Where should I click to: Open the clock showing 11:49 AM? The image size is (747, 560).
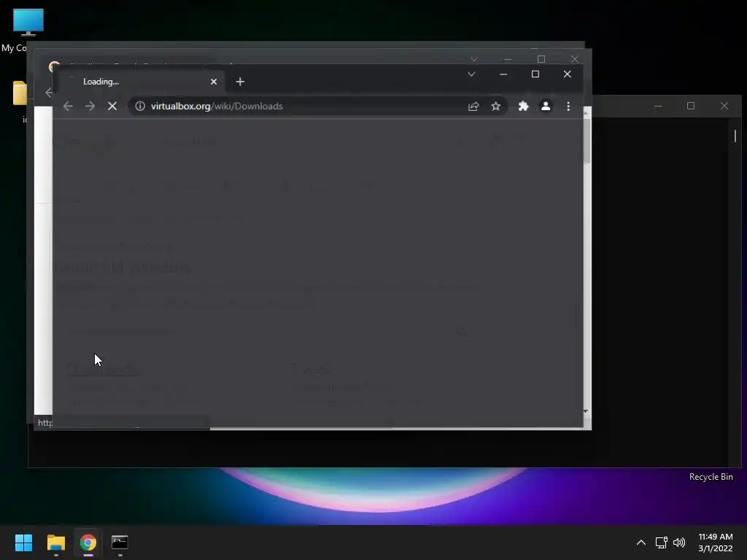click(x=716, y=542)
